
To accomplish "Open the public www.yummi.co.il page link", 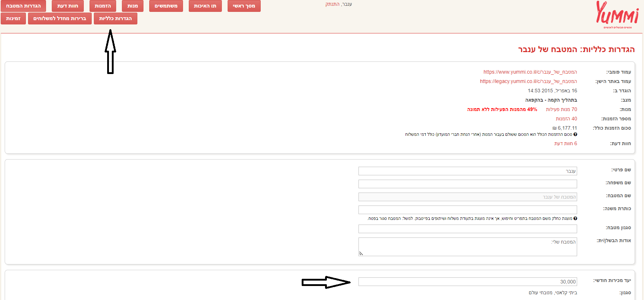I will 530,72.
